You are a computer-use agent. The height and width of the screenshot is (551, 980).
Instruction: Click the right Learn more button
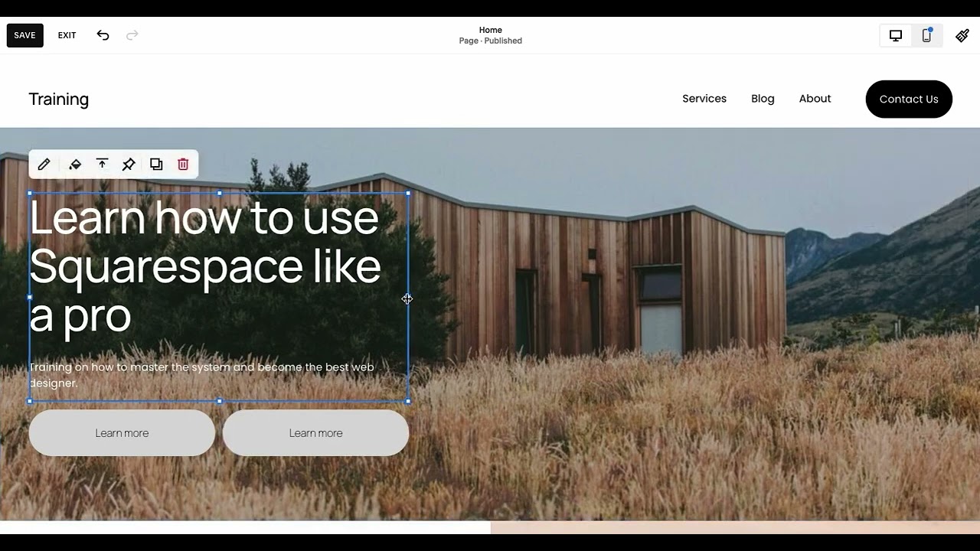coord(315,433)
